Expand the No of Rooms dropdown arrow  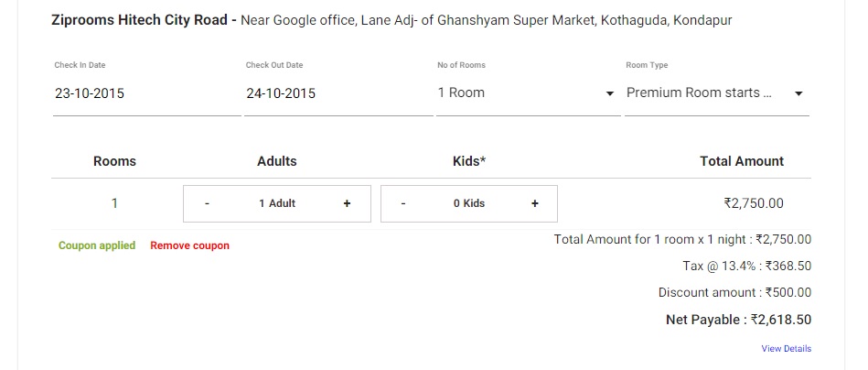tap(610, 94)
